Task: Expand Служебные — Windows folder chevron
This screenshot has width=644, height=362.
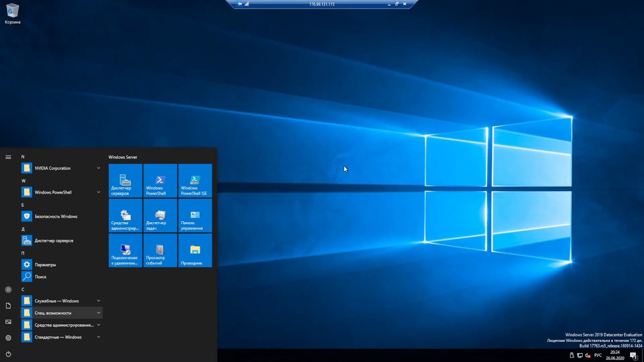Action: [99, 301]
